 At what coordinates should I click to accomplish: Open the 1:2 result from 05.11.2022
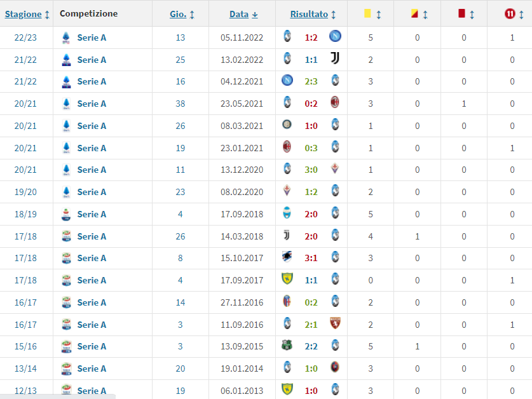(x=311, y=37)
